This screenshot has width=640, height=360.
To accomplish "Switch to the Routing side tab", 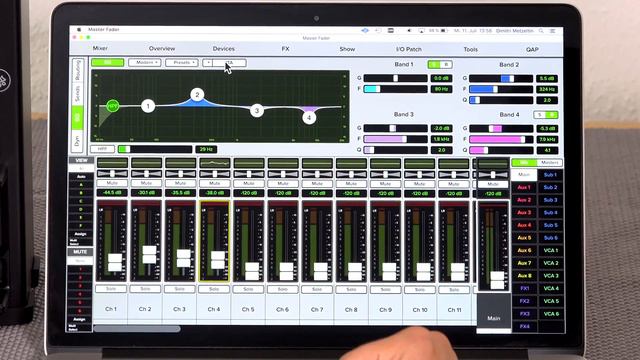I will pyautogui.click(x=78, y=69).
